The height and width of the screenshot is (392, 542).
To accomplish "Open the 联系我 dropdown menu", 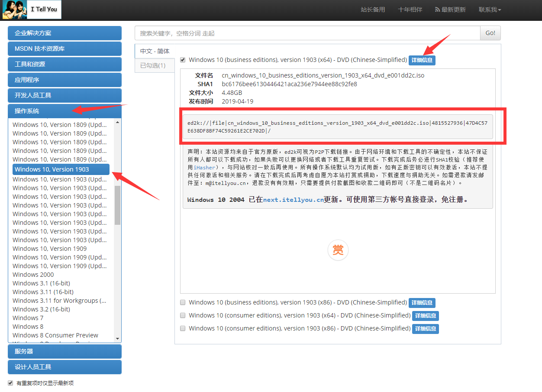I will tap(490, 10).
